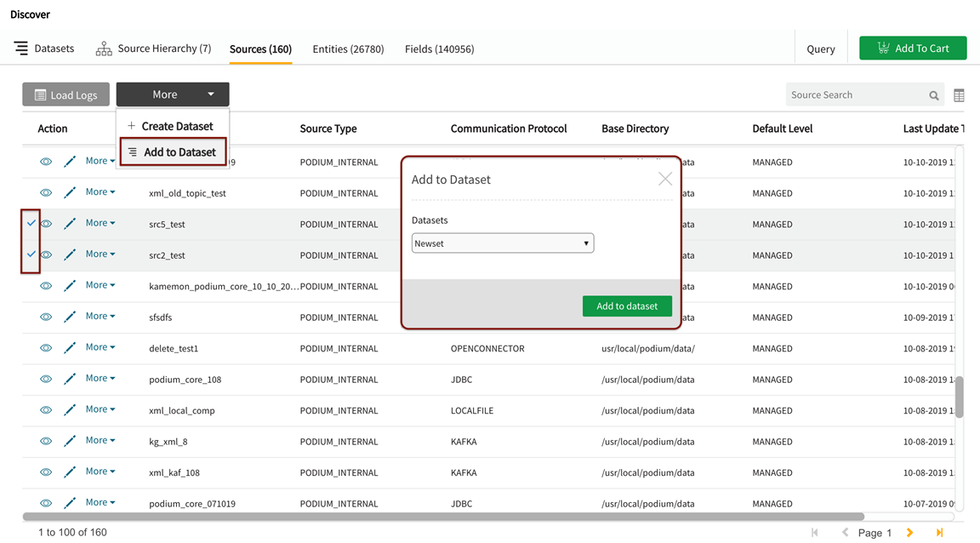
Task: Expand the dark More dropdown button
Action: click(x=173, y=94)
